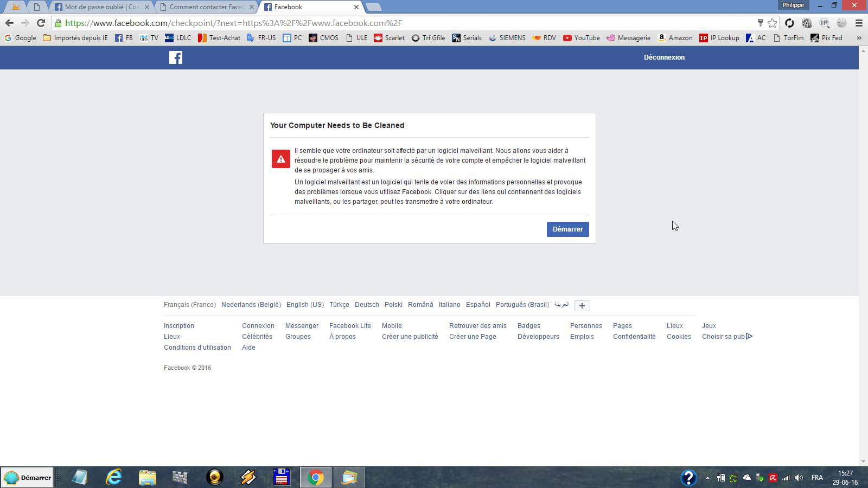Click the YouTube bookmark

click(581, 38)
